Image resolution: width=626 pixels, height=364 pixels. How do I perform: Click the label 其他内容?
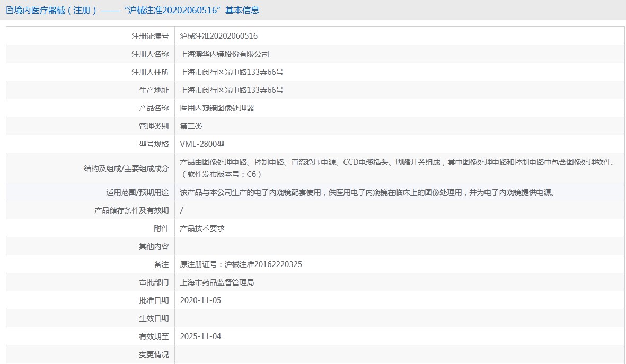pyautogui.click(x=154, y=246)
